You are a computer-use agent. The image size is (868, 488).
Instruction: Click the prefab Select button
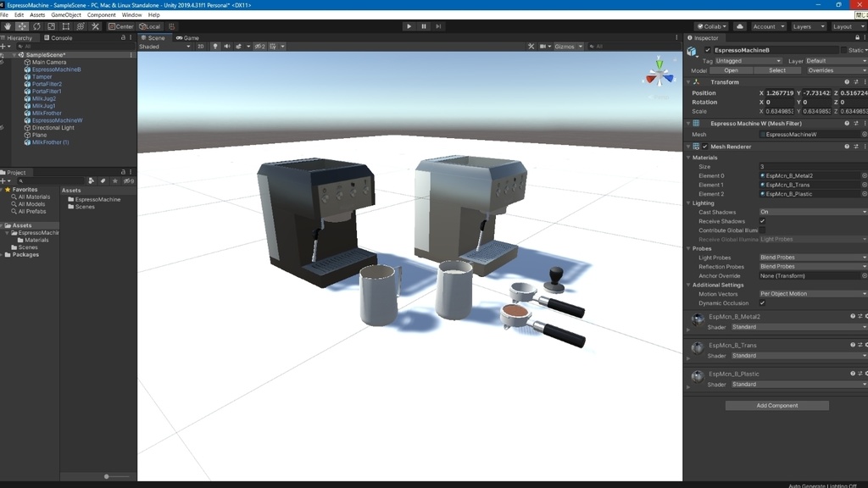point(776,70)
